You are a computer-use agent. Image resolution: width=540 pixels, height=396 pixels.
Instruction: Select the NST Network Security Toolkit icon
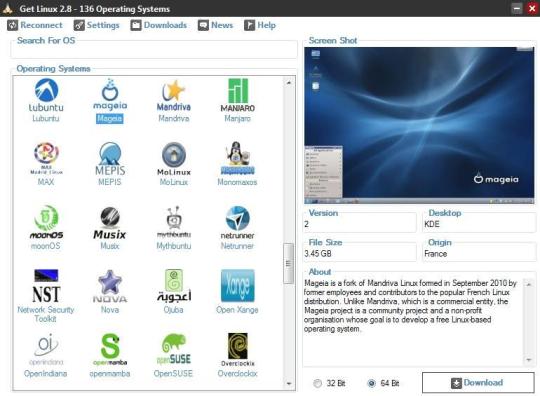point(46,286)
